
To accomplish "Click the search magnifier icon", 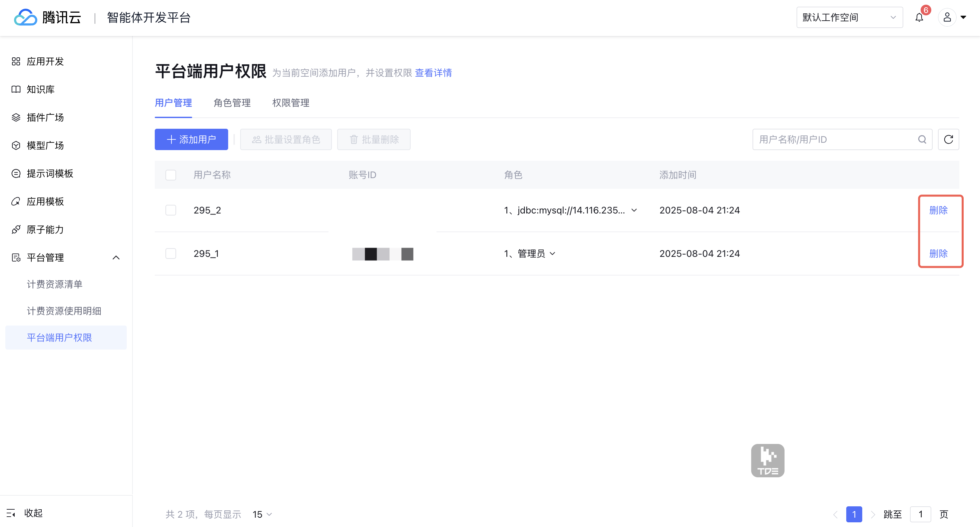I will [922, 140].
